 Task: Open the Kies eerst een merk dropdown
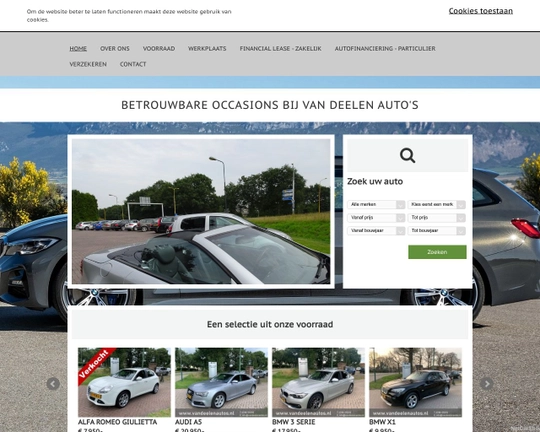click(x=437, y=205)
